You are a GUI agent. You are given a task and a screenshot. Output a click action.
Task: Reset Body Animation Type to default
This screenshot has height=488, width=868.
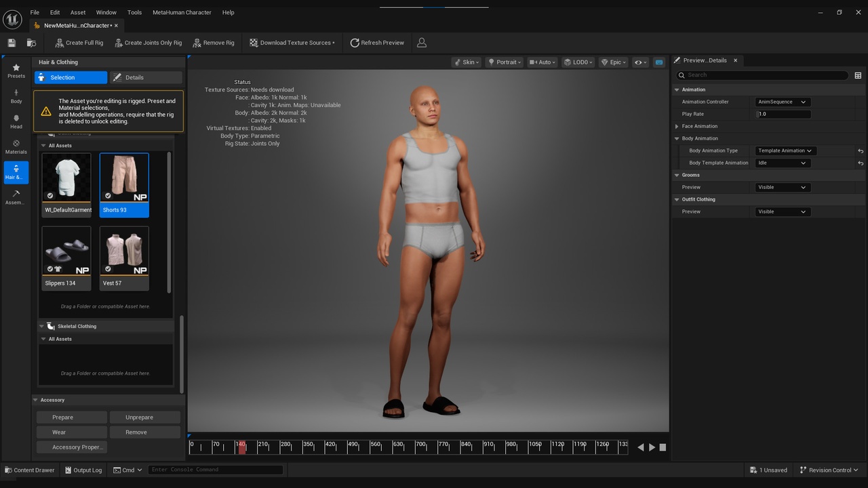pos(861,150)
